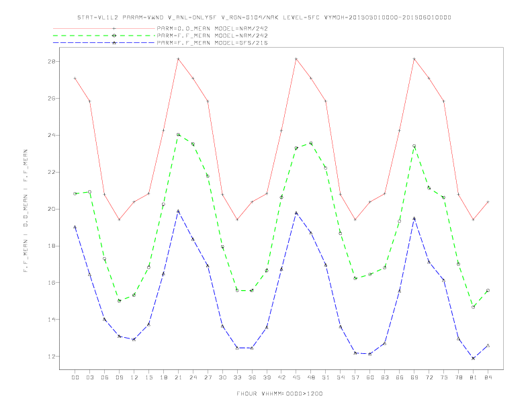Click x-axis forecast hour label 21
Screen dimensions: 532x411
point(178,377)
